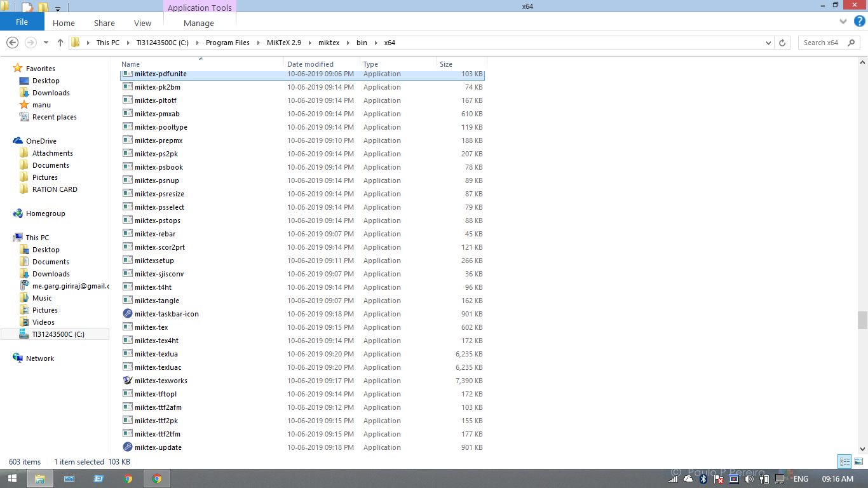Viewport: 868px width, 488px height.
Task: Expand the chevron after Program Files breadcrumb
Action: [x=258, y=43]
